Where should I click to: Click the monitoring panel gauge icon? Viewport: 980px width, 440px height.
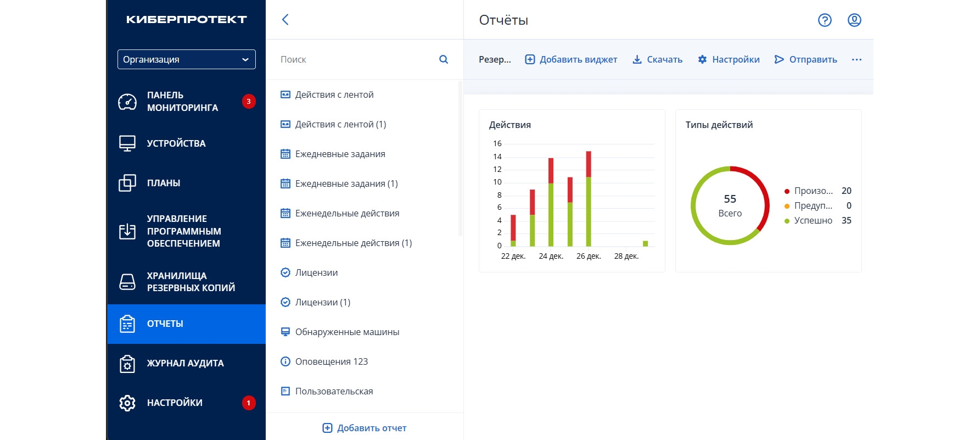[x=127, y=102]
